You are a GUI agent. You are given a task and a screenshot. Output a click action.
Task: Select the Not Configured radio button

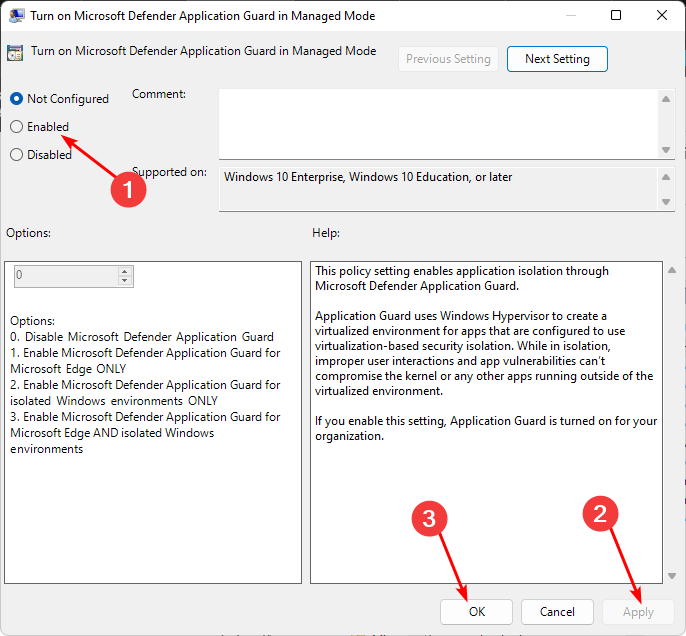click(16, 99)
